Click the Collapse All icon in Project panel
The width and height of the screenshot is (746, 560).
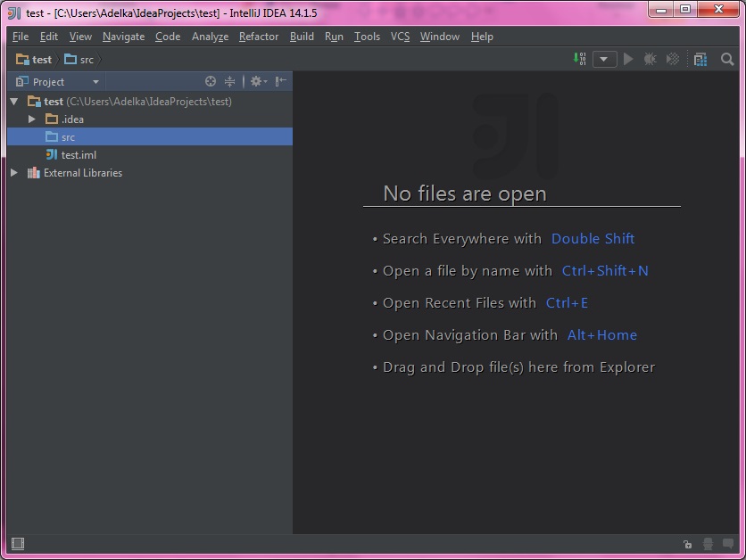point(230,81)
